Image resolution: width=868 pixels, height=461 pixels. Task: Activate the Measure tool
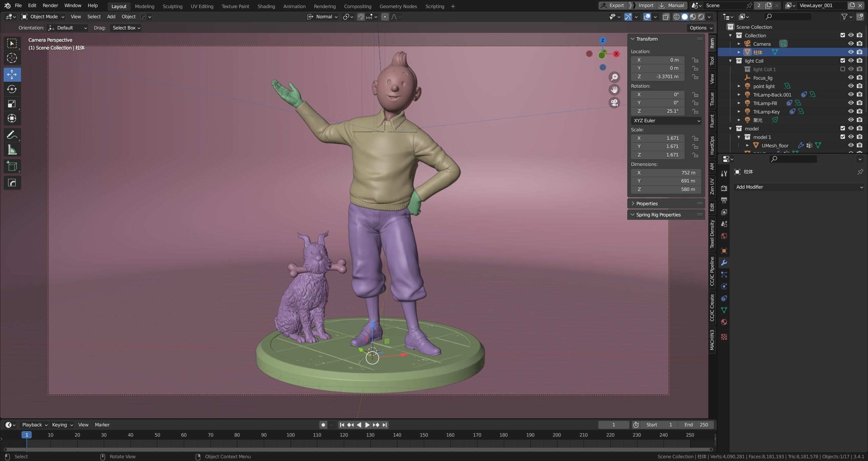point(12,150)
